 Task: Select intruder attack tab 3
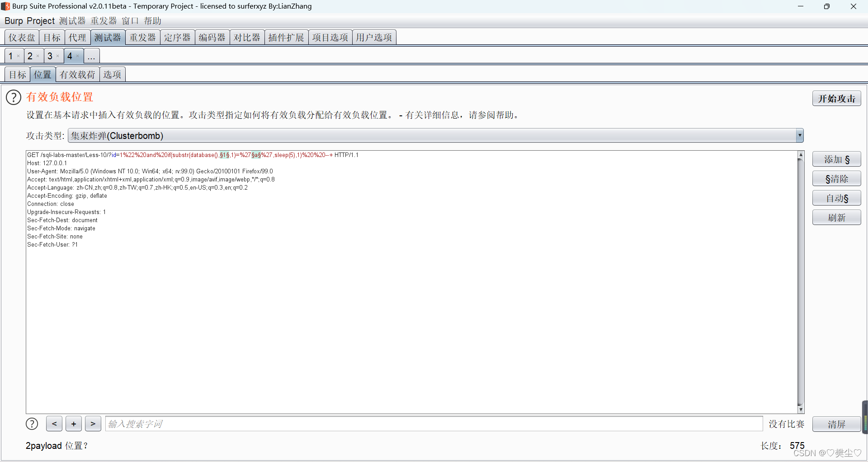pos(50,56)
